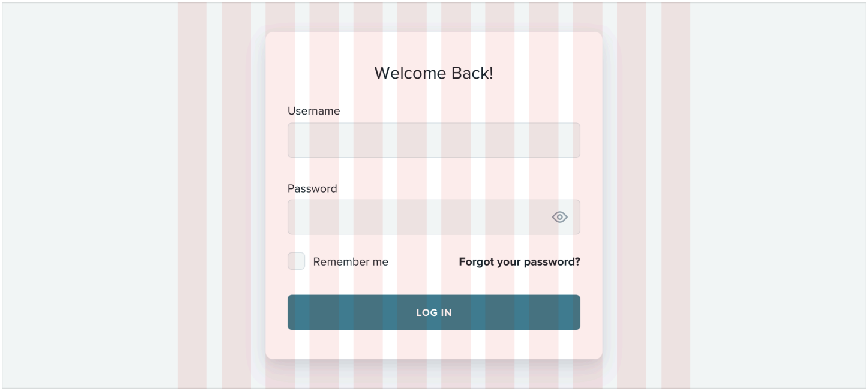Click the Password field label

coord(312,188)
